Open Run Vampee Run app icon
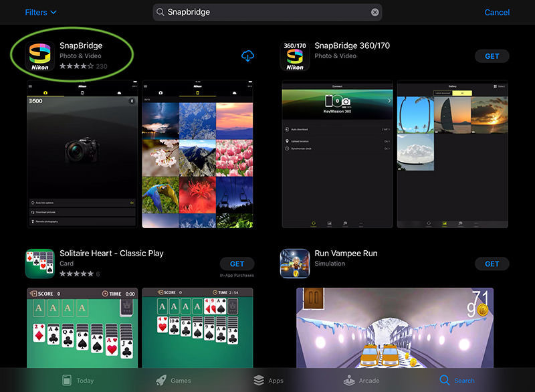 point(295,264)
